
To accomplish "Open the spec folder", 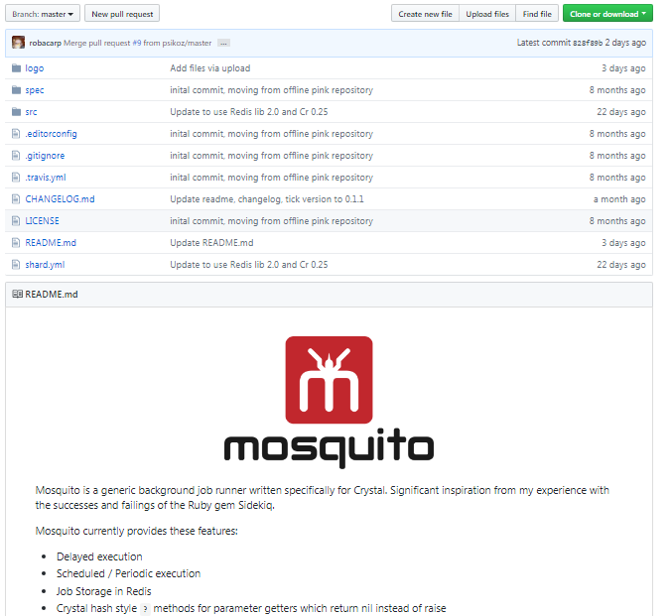I will point(35,90).
